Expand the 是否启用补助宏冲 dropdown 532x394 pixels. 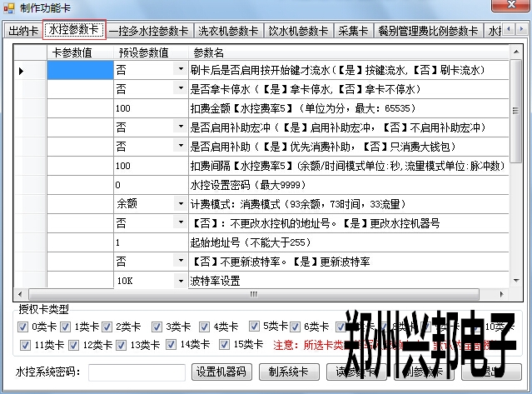pyautogui.click(x=180, y=127)
